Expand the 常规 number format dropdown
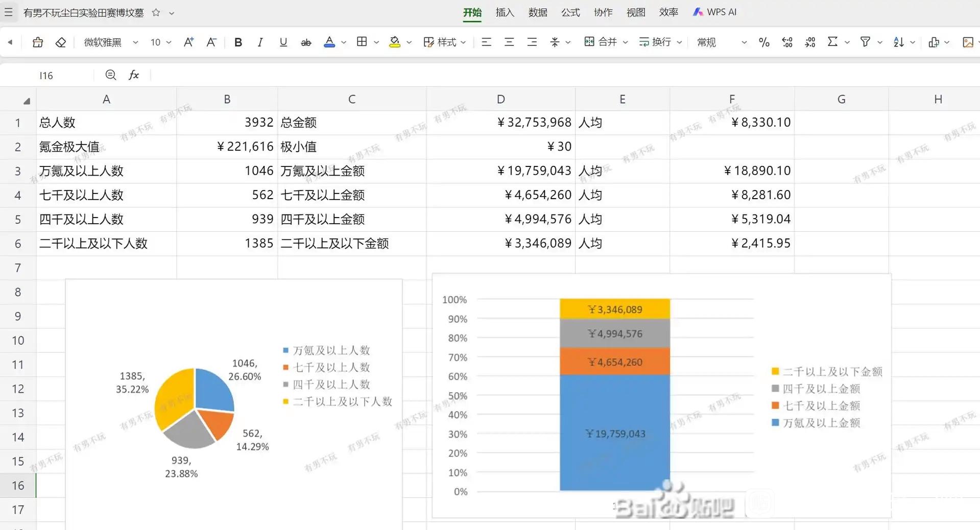The height and width of the screenshot is (530, 980). click(744, 42)
